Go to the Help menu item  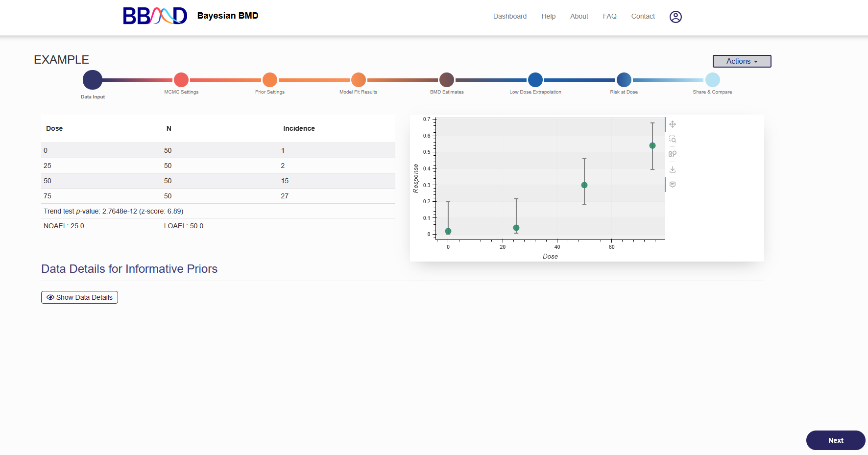pos(548,16)
